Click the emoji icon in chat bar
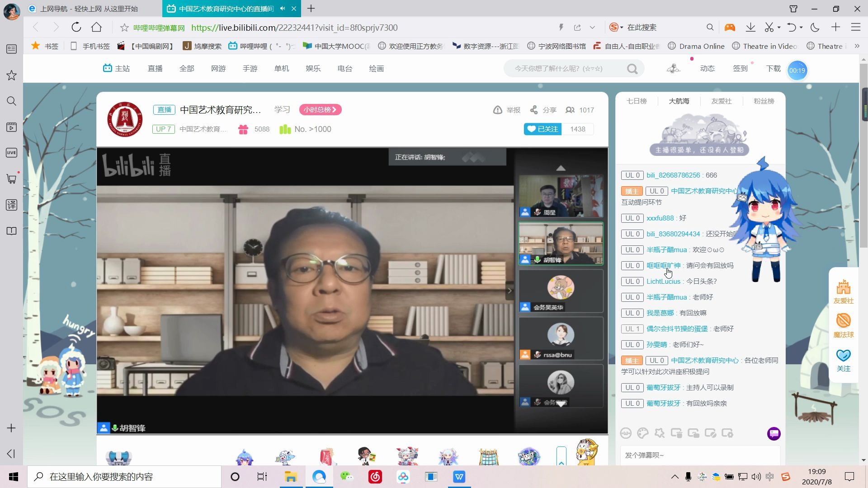Image resolution: width=868 pixels, height=488 pixels. [x=626, y=433]
